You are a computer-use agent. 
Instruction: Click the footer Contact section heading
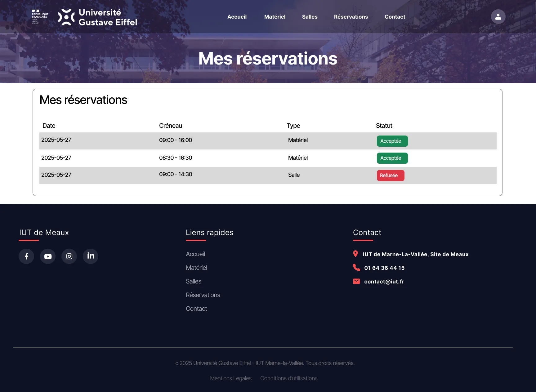367,233
